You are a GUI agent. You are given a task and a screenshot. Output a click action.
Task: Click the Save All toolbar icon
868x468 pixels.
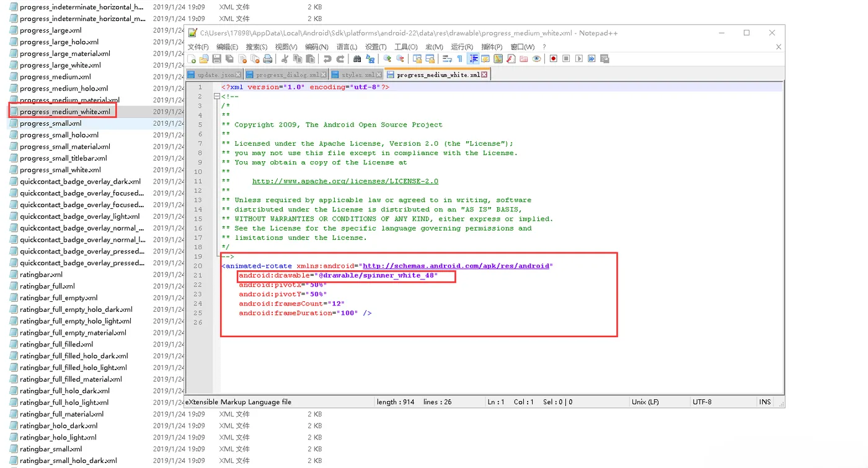point(229,59)
